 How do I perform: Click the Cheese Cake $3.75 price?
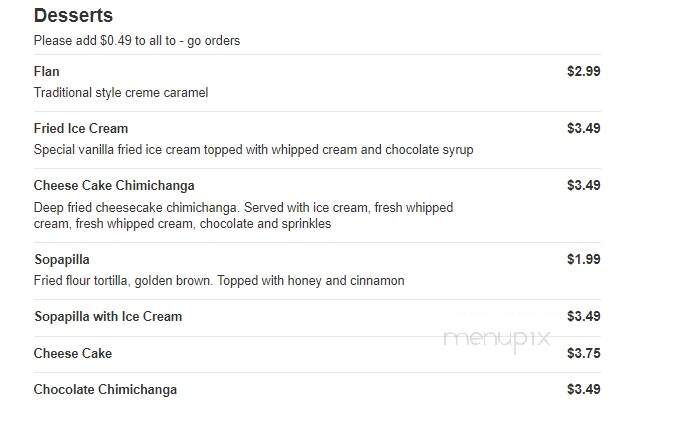pyautogui.click(x=583, y=353)
